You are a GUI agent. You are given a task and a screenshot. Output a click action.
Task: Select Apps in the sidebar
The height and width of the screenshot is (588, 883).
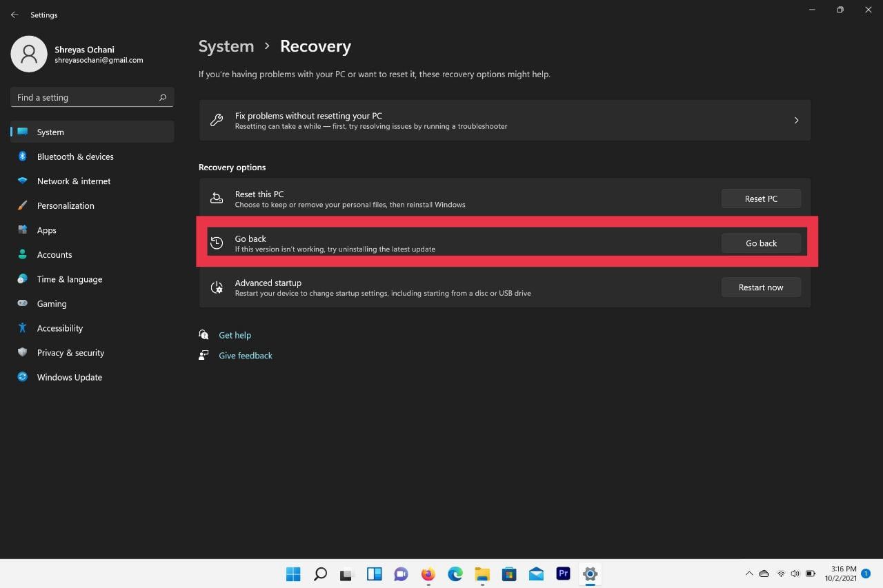tap(92, 230)
